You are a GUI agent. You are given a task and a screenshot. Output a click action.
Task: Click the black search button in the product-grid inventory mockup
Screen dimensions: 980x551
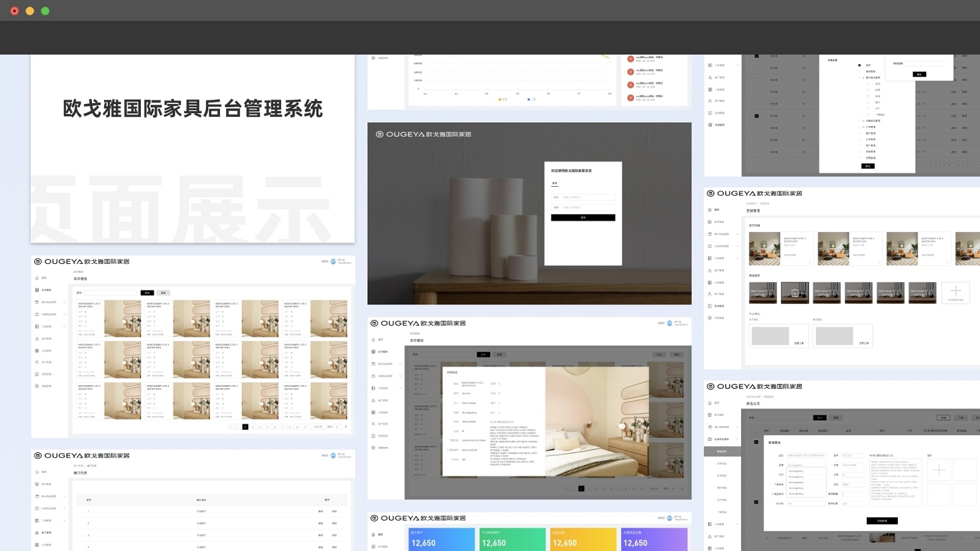click(x=147, y=293)
